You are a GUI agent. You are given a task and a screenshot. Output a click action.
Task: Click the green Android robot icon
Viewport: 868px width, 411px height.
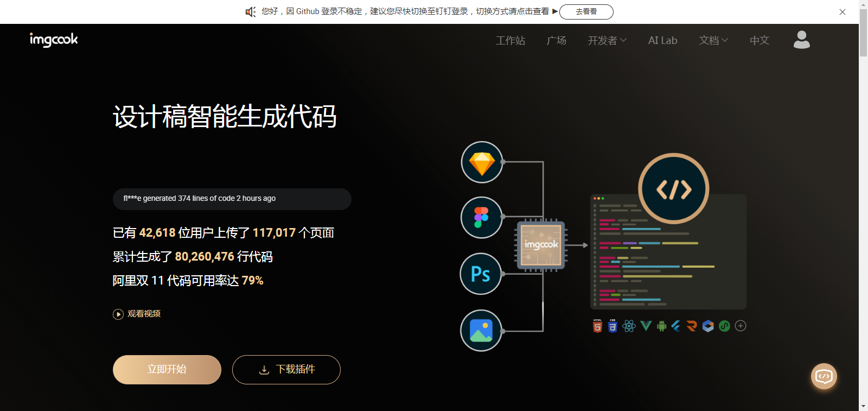click(x=661, y=326)
